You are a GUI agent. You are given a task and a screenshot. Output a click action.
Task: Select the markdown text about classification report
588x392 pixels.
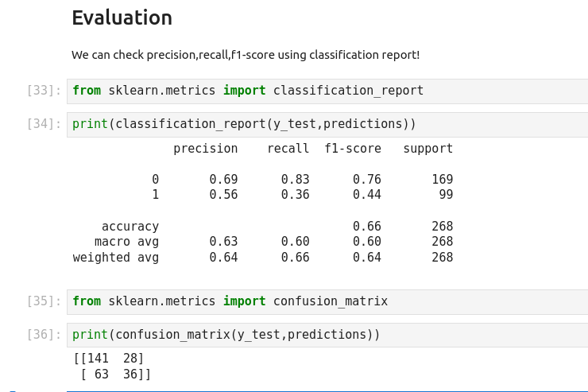tap(245, 55)
